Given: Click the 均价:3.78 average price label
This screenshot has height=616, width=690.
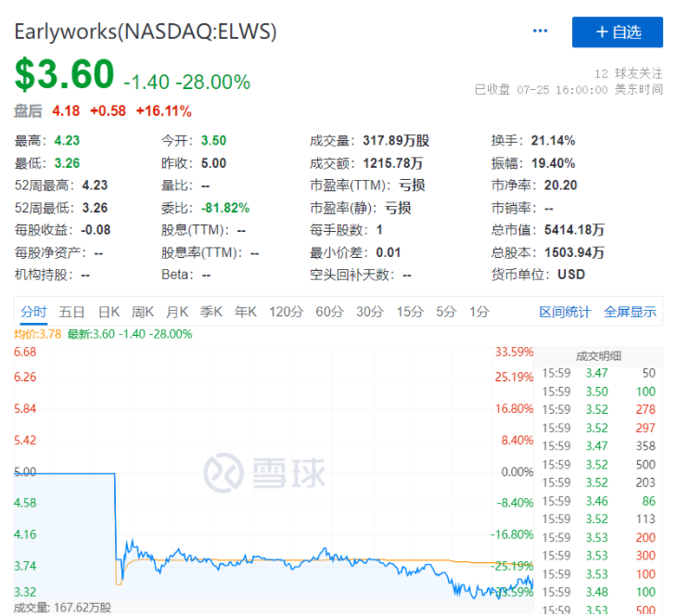Looking at the screenshot, I should coord(37,334).
